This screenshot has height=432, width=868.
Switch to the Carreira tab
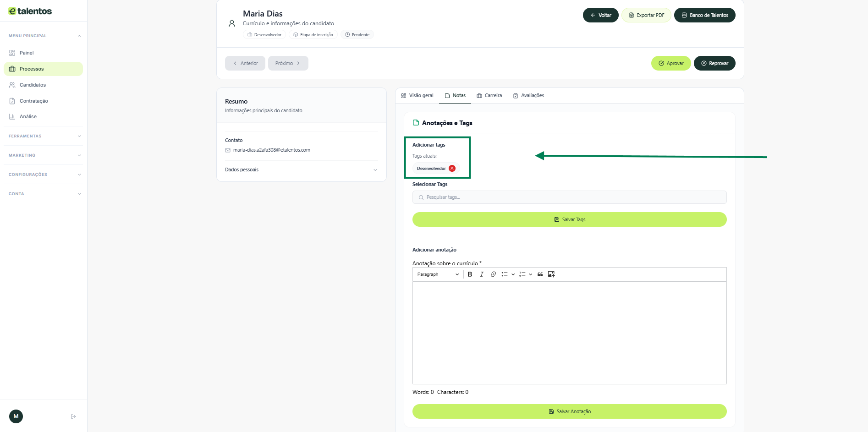(489, 96)
